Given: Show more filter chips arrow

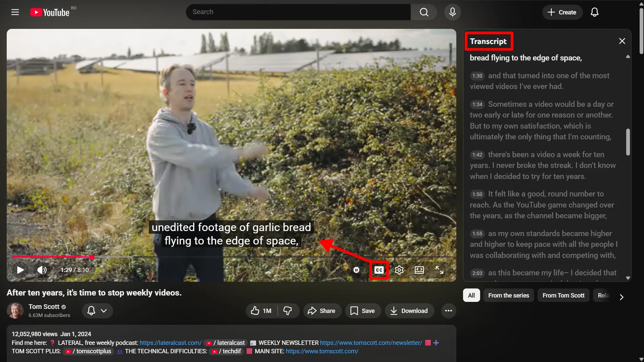Looking at the screenshot, I should point(622,297).
